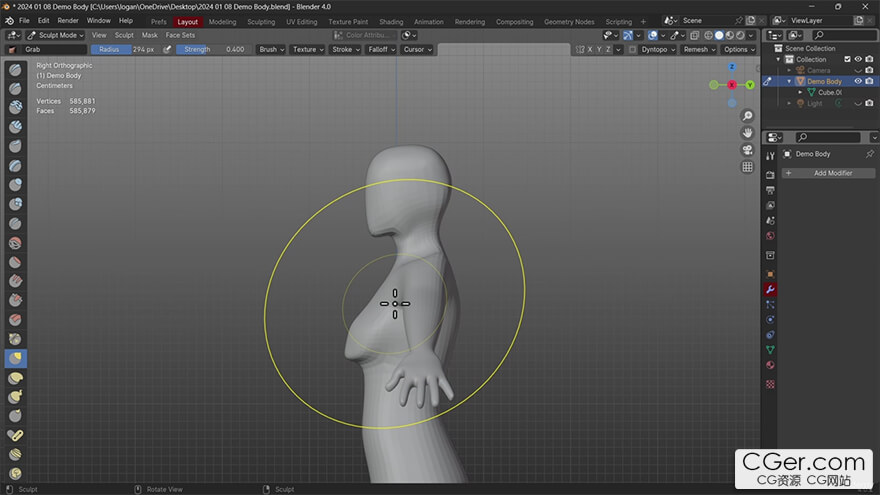Viewport: 880px width, 495px height.
Task: Open the Options dropdown
Action: tap(739, 49)
